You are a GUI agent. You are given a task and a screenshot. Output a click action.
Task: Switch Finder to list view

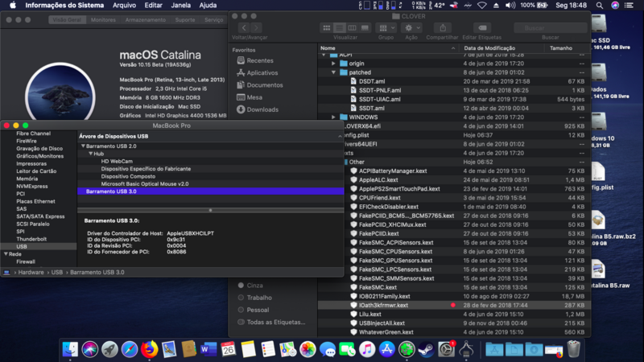click(339, 28)
